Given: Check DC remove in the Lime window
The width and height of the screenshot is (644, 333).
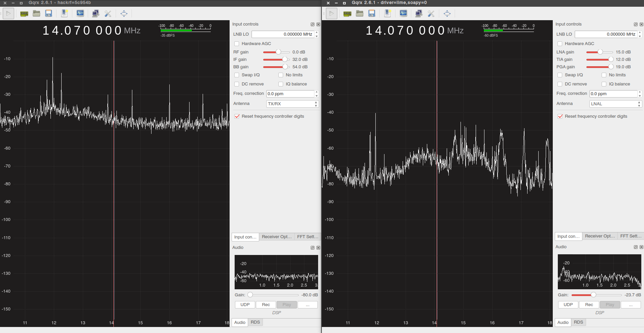Looking at the screenshot, I should pyautogui.click(x=560, y=84).
